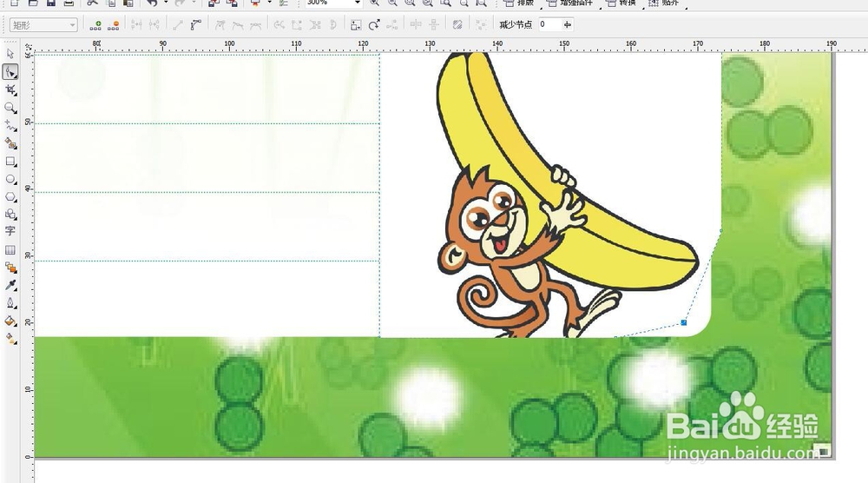Extract subpath icon

pos(315,25)
